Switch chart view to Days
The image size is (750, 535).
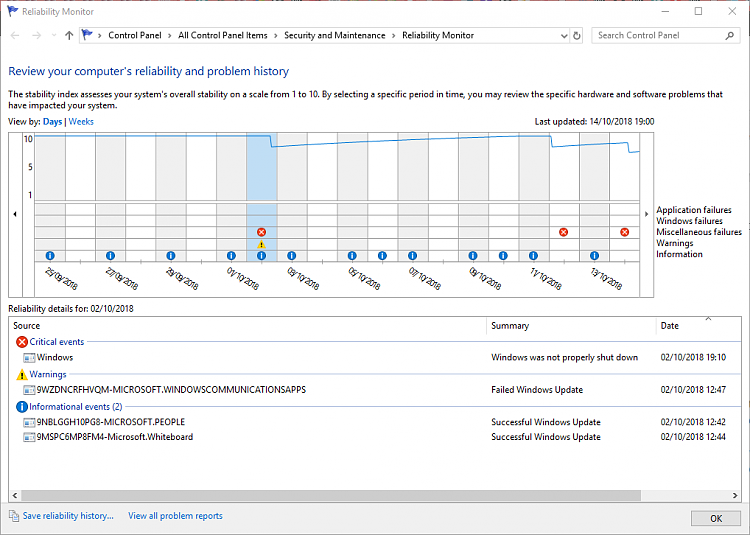pos(53,121)
